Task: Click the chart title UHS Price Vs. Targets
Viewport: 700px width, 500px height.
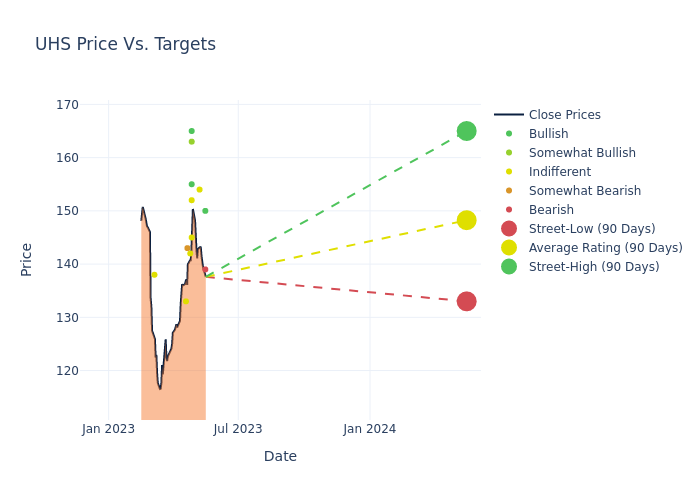Action: pos(125,45)
